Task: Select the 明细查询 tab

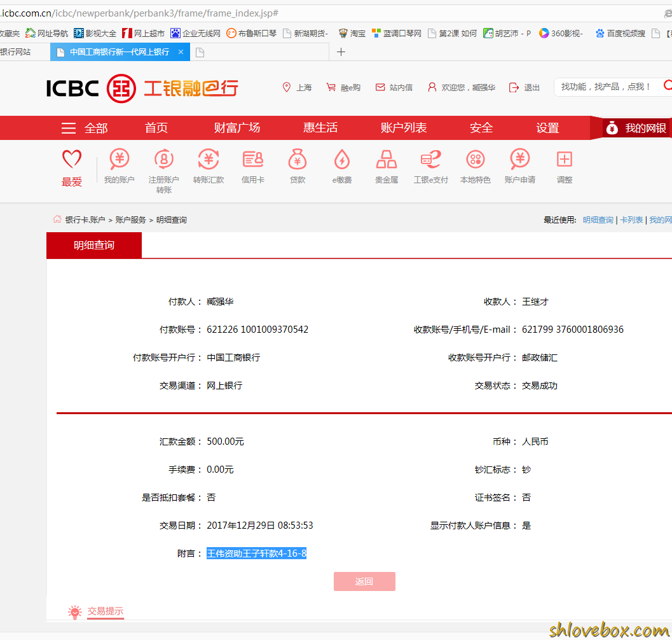Action: (94, 245)
